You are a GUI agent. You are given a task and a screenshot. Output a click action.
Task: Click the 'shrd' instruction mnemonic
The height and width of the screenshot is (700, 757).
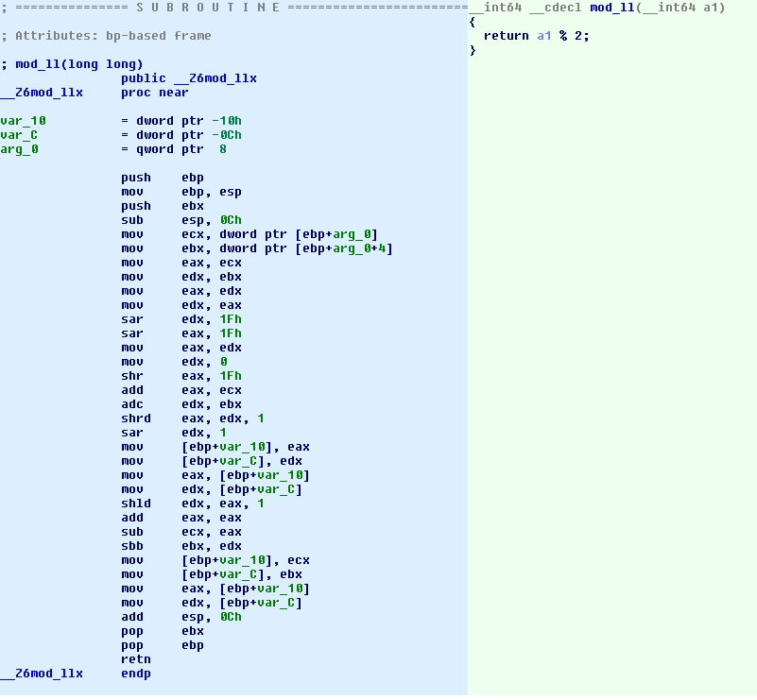tap(135, 418)
